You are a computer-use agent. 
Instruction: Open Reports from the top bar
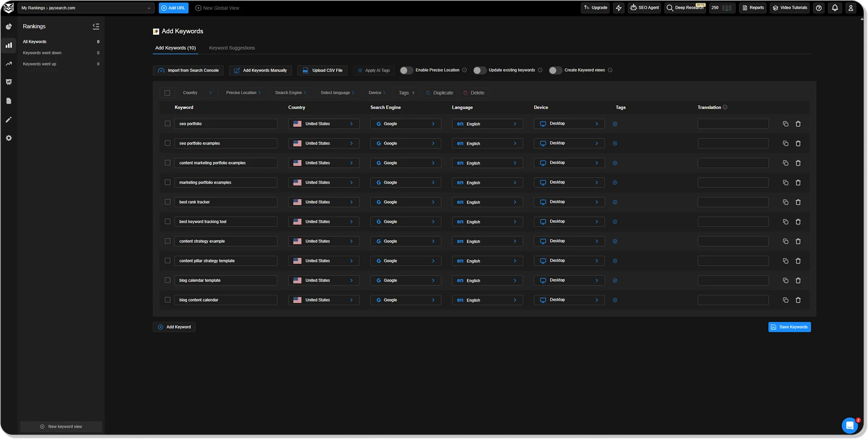[x=753, y=8]
